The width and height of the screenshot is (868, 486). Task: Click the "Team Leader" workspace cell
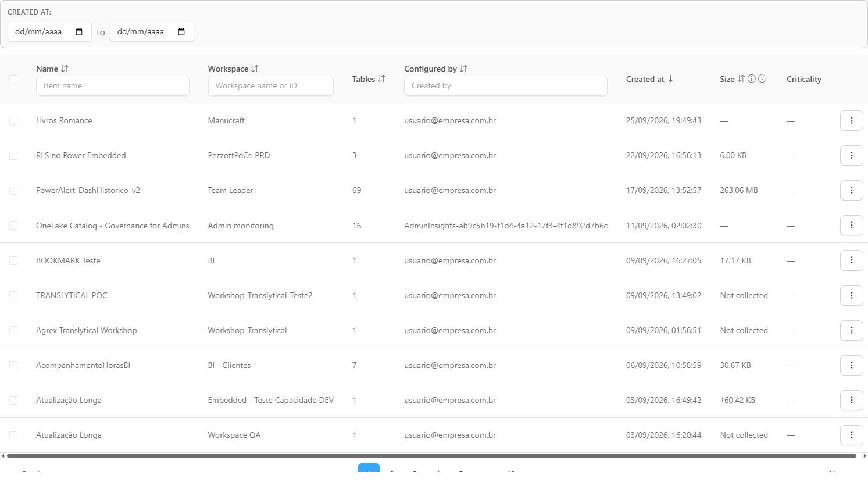pyautogui.click(x=231, y=190)
